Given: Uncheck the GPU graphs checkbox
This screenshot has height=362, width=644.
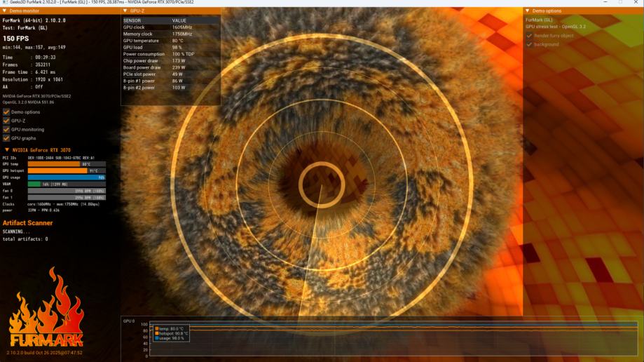Looking at the screenshot, I should coord(6,138).
